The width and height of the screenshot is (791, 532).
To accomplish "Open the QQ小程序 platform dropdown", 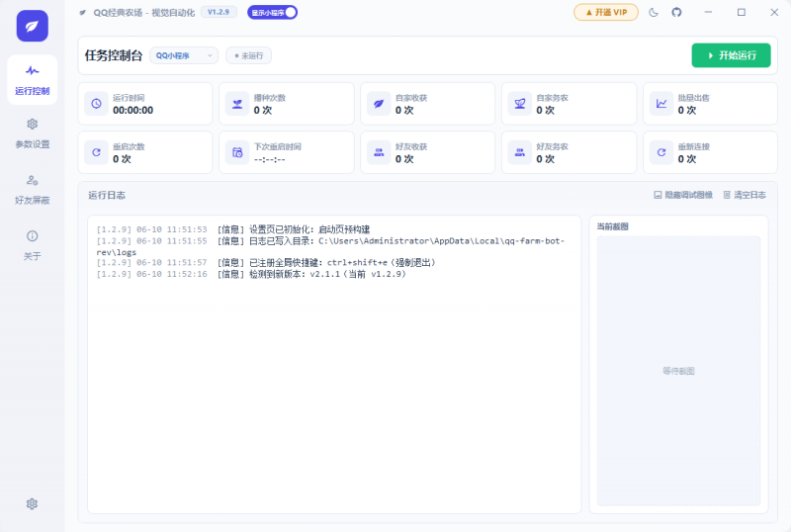I will [x=184, y=55].
